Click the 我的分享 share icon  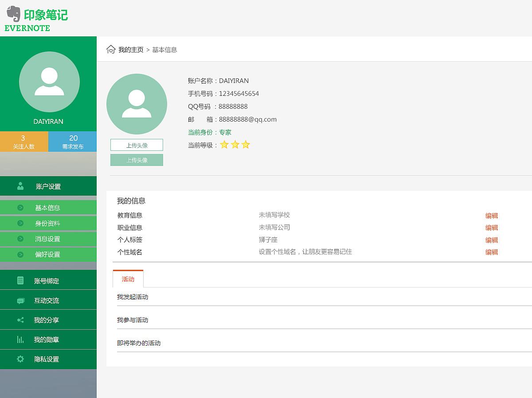pos(20,319)
